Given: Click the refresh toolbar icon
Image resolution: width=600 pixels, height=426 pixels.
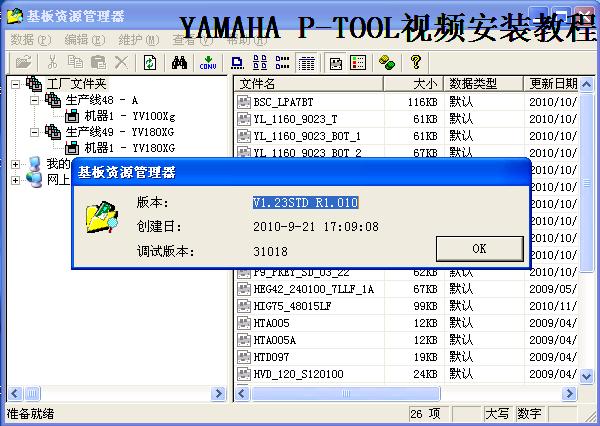Looking at the screenshot, I should coord(150,62).
